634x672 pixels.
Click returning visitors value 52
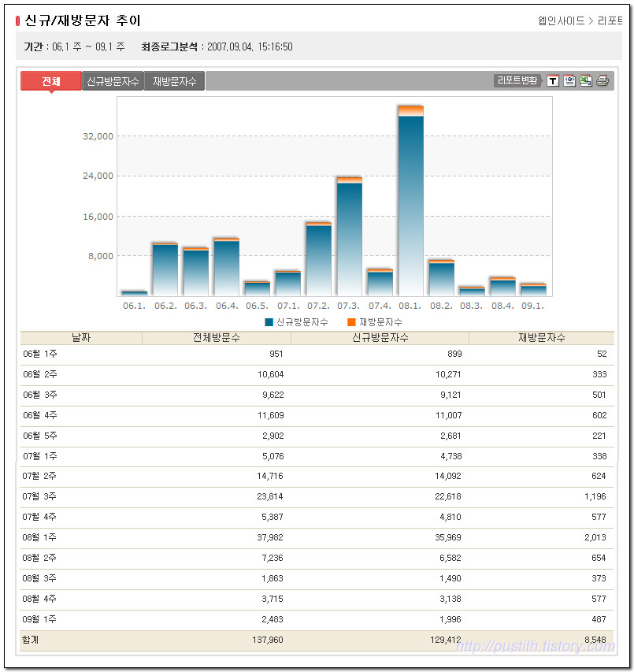point(602,354)
